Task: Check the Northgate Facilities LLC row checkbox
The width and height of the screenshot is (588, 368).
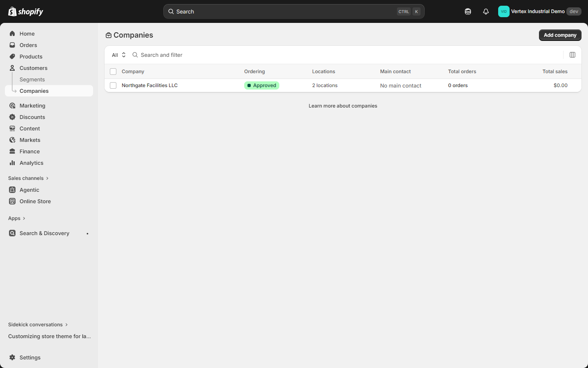Action: click(x=113, y=85)
